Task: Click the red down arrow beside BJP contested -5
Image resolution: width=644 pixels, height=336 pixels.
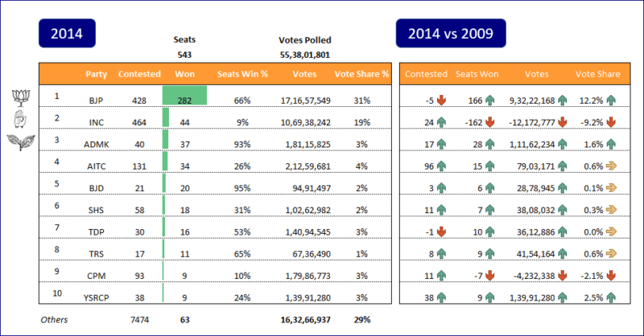Action: tap(441, 100)
